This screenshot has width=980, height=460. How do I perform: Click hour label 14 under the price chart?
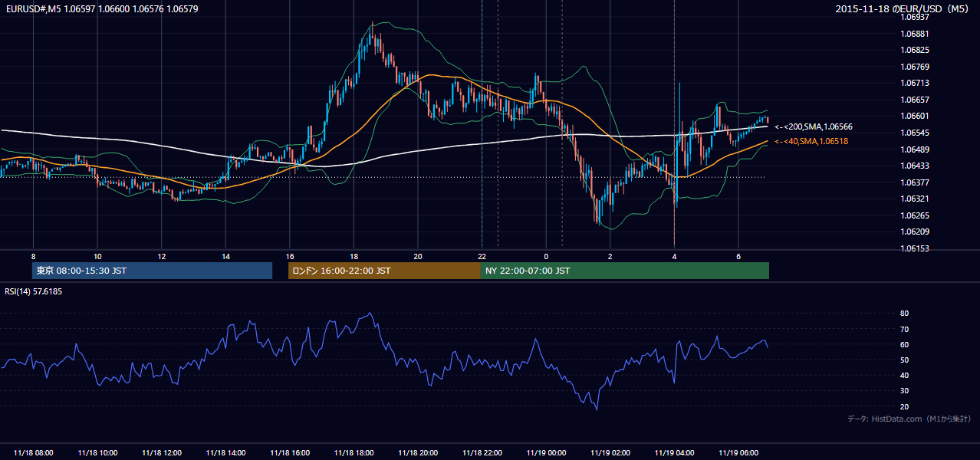pyautogui.click(x=225, y=256)
